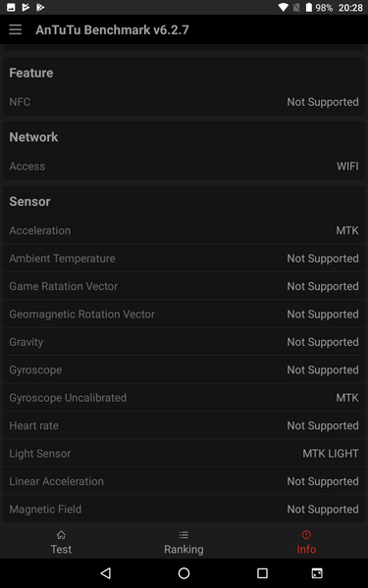
Task: Tap the Magnetic Field sensor row
Action: 184,509
